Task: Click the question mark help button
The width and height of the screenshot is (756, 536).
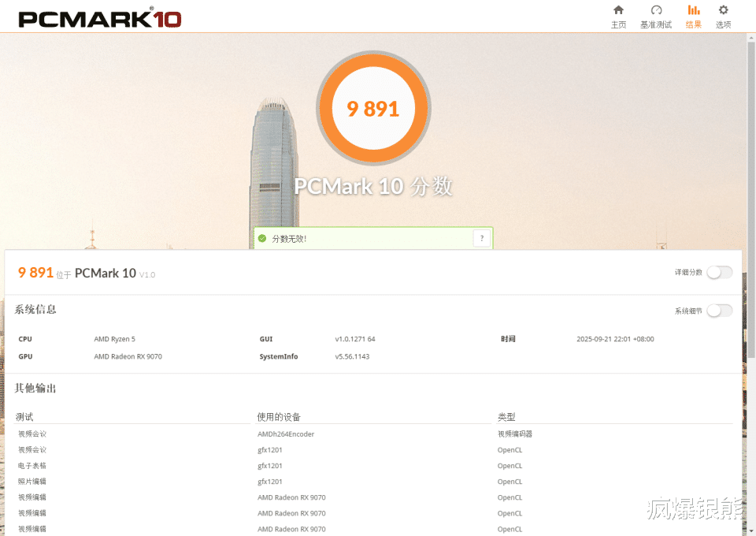Action: [x=482, y=238]
